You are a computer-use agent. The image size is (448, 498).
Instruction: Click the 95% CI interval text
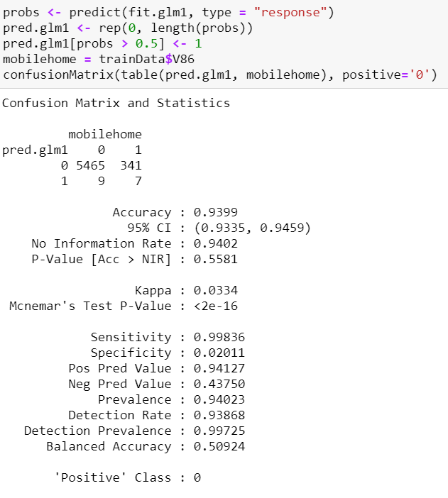253,228
